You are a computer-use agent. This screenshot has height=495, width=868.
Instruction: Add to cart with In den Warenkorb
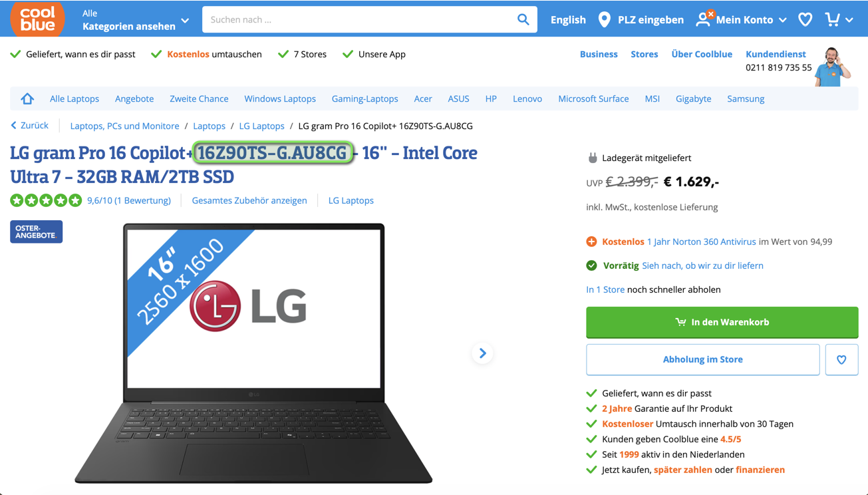coord(722,322)
